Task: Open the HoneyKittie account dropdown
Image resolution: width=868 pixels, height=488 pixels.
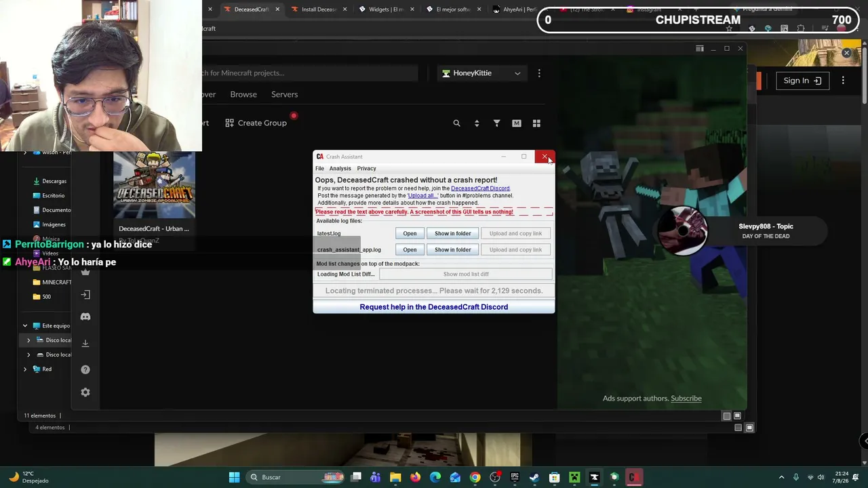Action: tap(481, 73)
